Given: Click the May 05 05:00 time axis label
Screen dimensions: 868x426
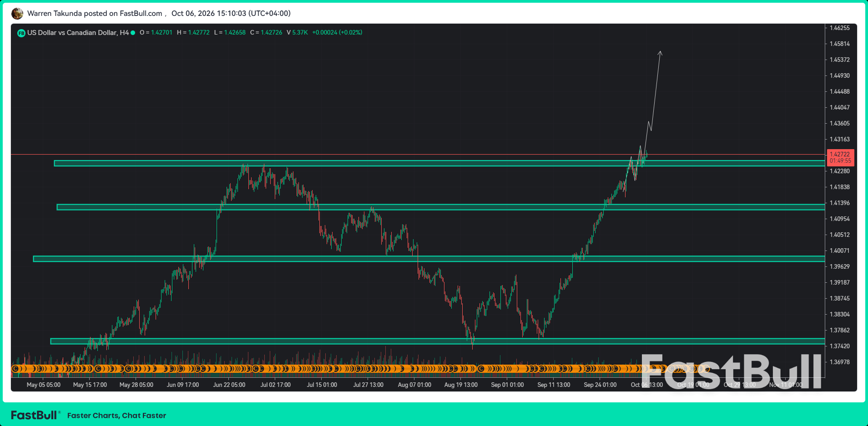Looking at the screenshot, I should pyautogui.click(x=44, y=385).
